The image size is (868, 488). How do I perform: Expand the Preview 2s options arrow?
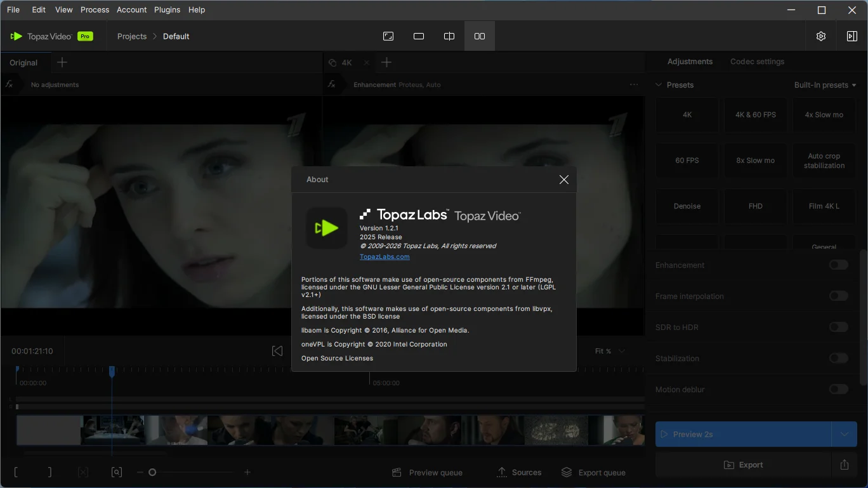click(x=844, y=434)
